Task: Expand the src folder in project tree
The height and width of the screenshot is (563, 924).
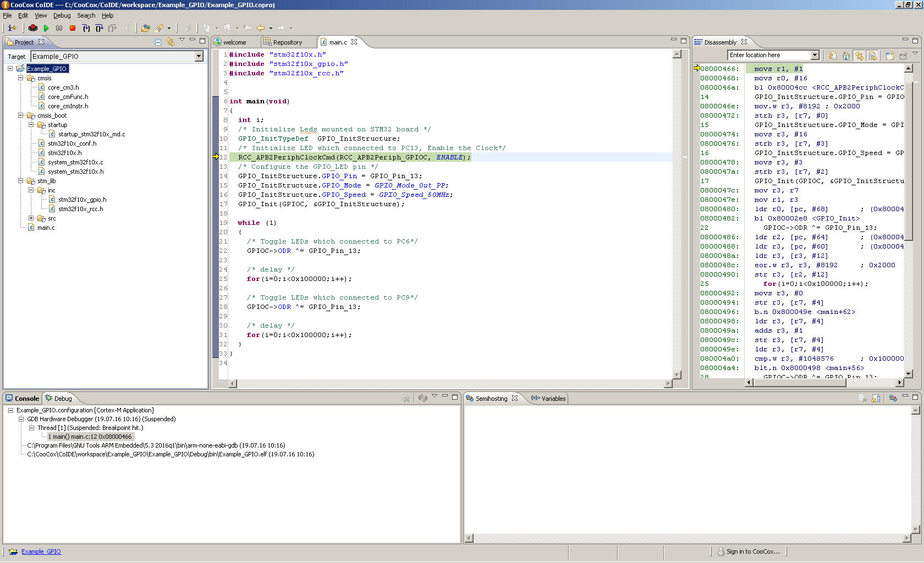Action: tap(31, 218)
